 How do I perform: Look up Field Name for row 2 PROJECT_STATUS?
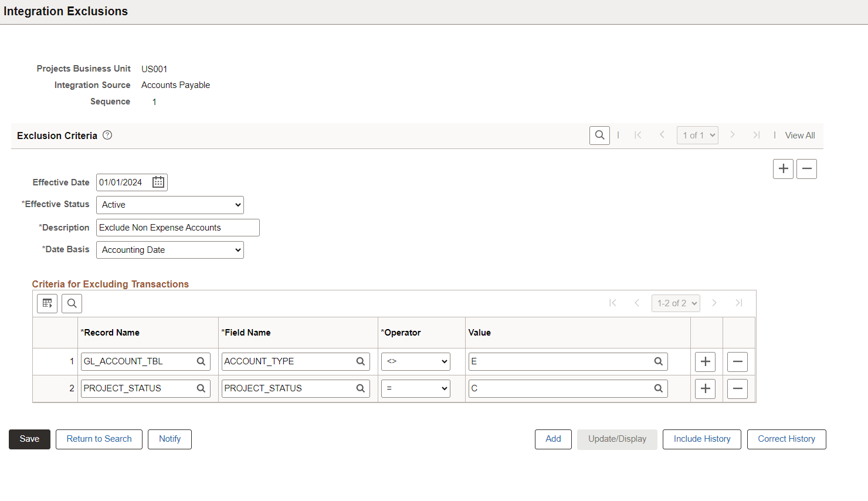coord(361,388)
